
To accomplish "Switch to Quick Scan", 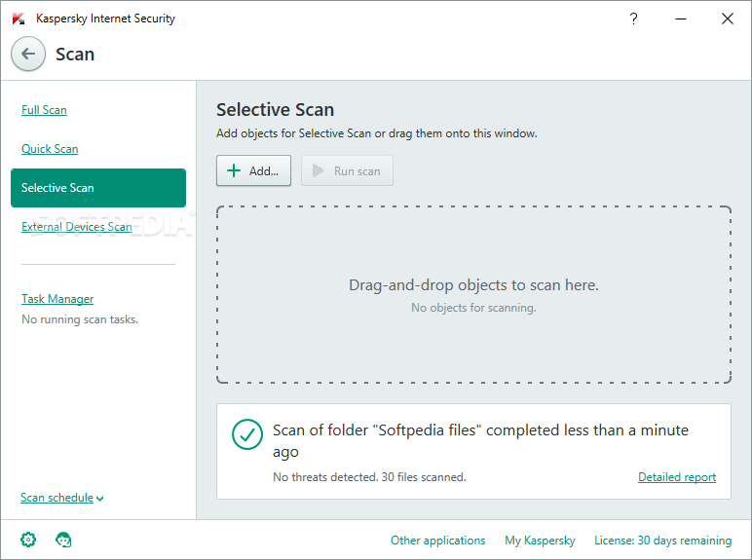I will (50, 149).
